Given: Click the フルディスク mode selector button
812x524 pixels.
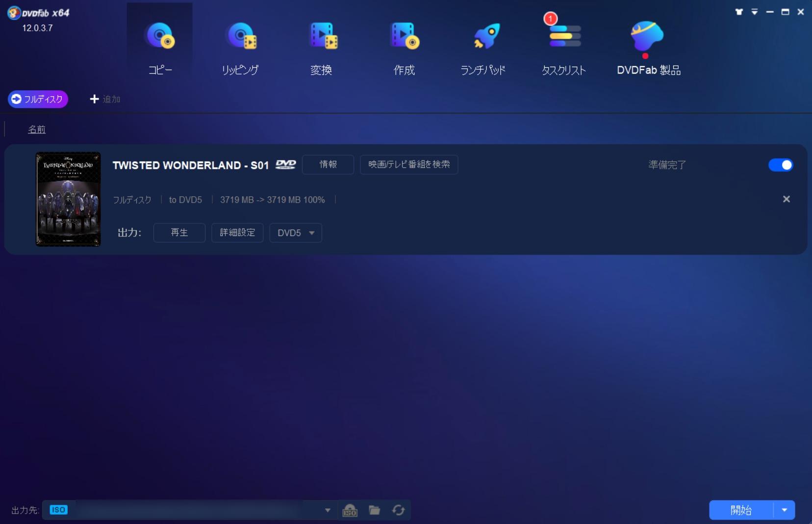Looking at the screenshot, I should point(38,99).
